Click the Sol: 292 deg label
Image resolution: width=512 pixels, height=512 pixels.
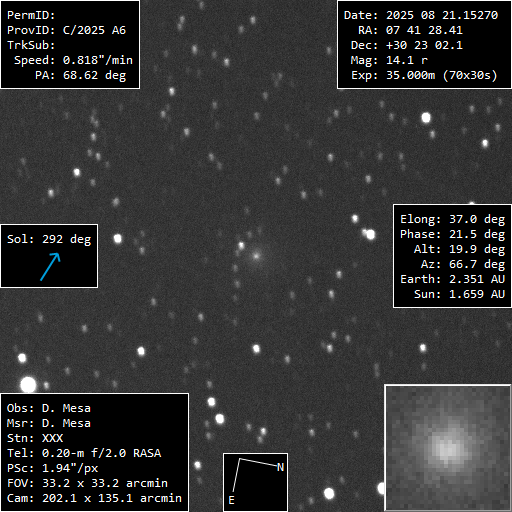tap(49, 239)
